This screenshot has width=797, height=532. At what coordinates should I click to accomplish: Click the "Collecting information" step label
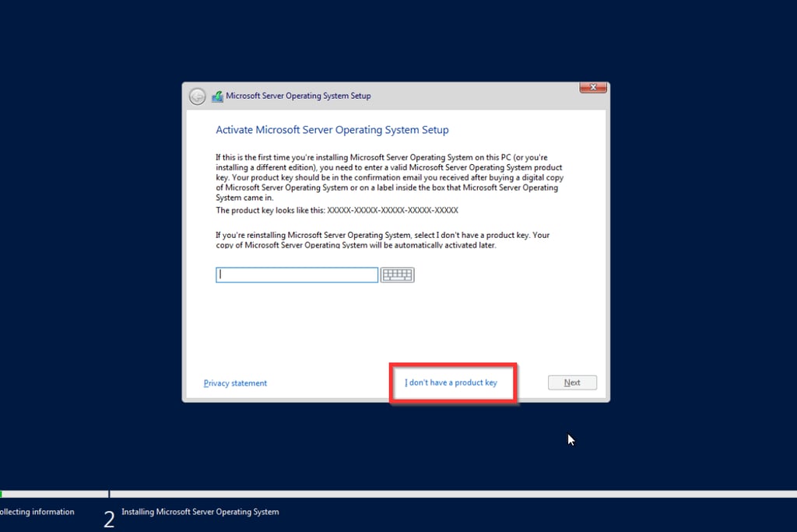(37, 512)
